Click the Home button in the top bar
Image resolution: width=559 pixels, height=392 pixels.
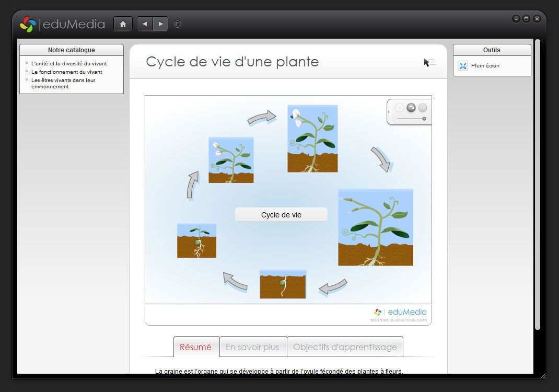tap(123, 24)
